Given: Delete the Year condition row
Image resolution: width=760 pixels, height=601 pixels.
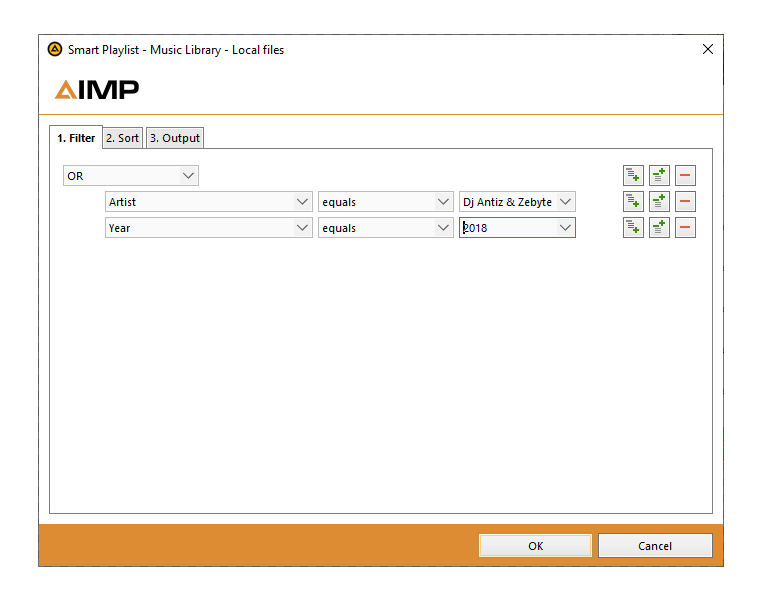Looking at the screenshot, I should (685, 228).
